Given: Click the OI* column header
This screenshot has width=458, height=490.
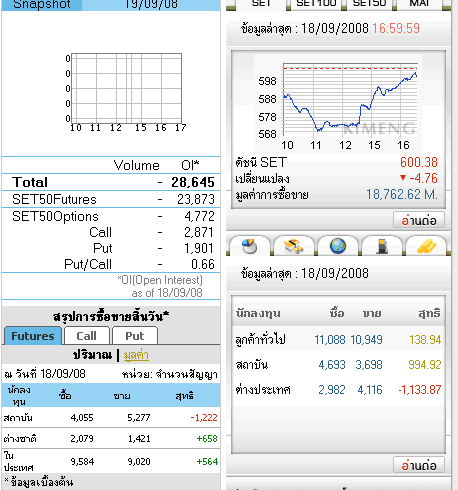Looking at the screenshot, I should tap(190, 165).
